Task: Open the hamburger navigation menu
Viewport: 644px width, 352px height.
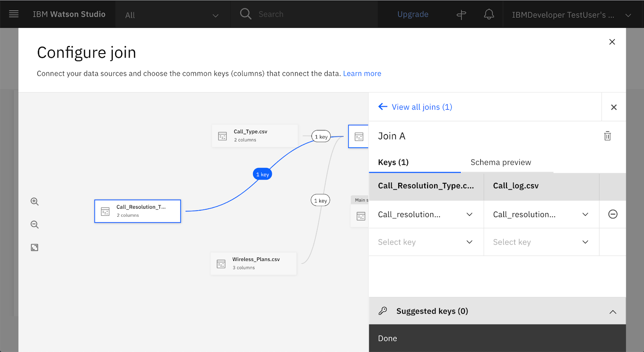Action: [x=14, y=14]
